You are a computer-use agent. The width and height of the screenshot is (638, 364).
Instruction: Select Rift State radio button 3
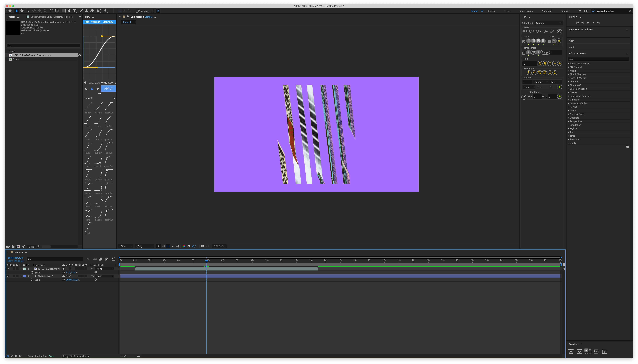[537, 31]
